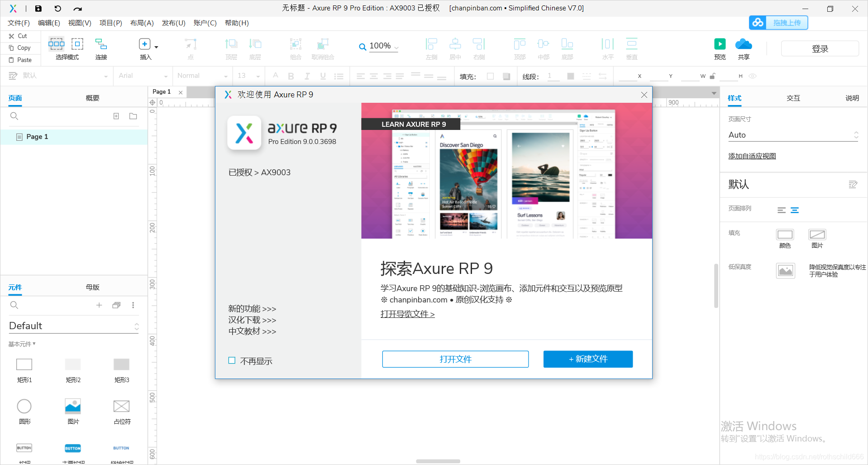Open the 项目(P) menu
The height and width of the screenshot is (465, 868).
coord(111,23)
